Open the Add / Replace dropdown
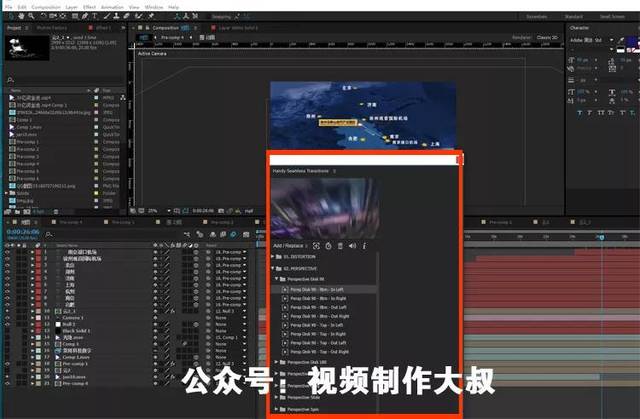 pos(290,246)
